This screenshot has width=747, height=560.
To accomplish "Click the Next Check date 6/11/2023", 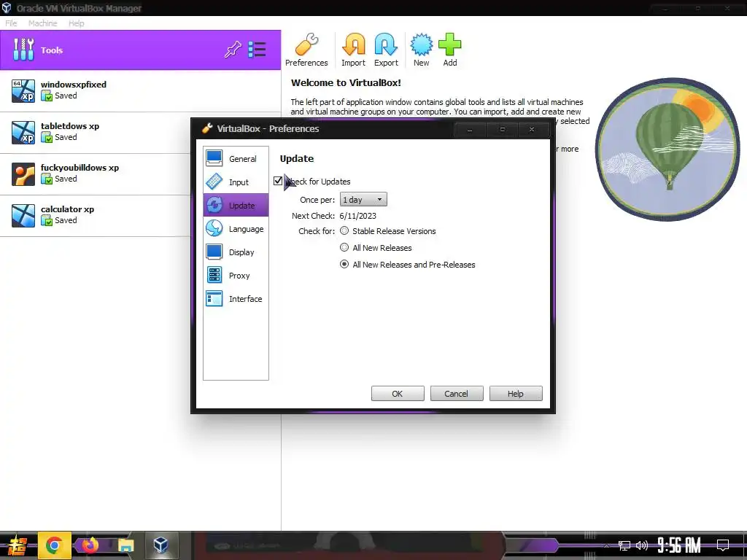I will 357,216.
